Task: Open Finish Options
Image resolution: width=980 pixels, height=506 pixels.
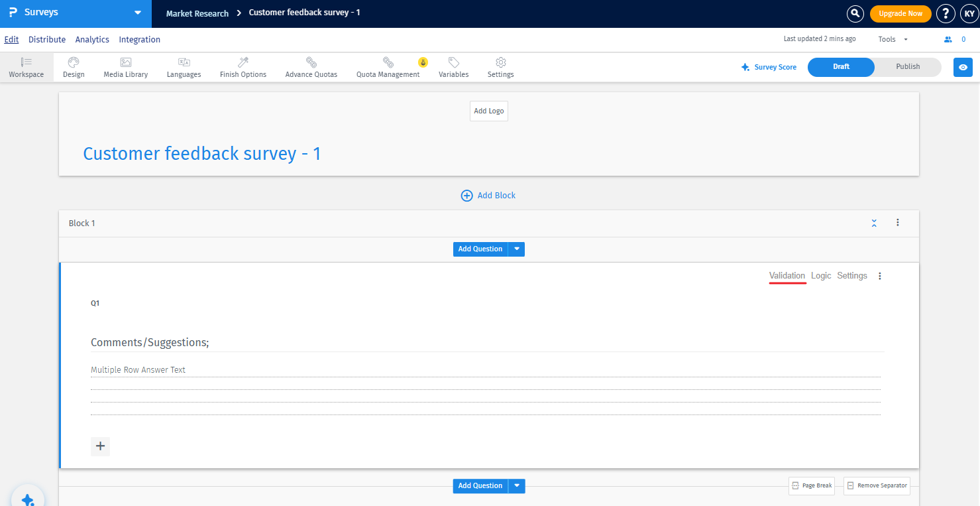Action: coord(243,67)
